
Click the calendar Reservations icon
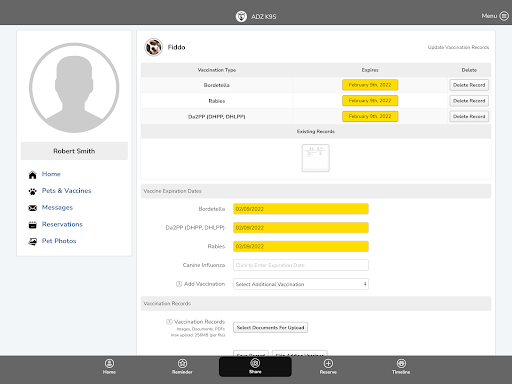(x=32, y=225)
